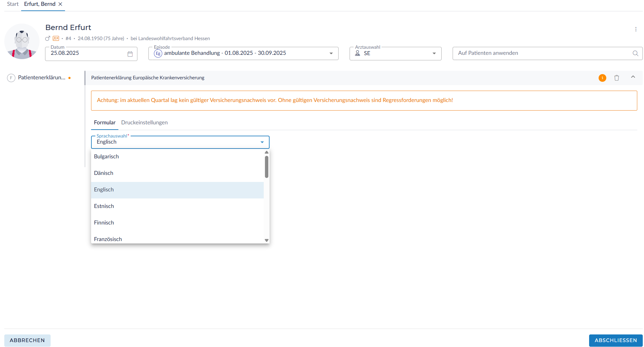
Task: Expand the Episode dropdown arrow
Action: (331, 53)
